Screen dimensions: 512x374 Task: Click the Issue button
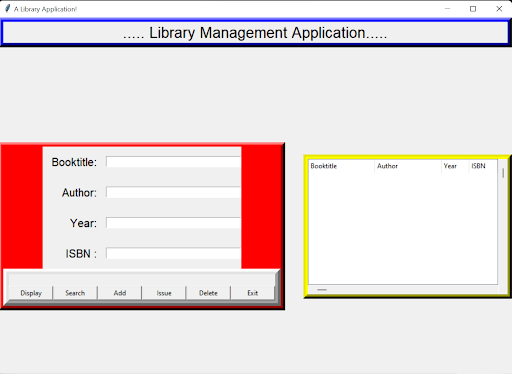(164, 293)
